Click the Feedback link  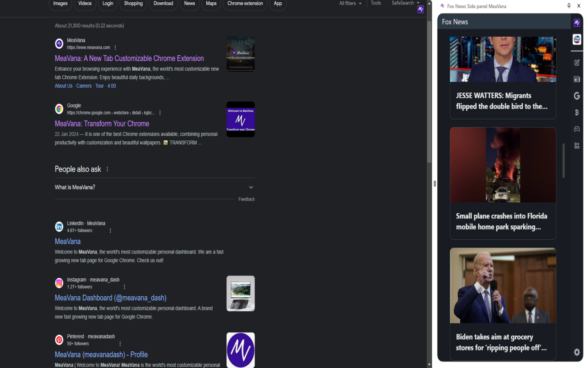247,199
